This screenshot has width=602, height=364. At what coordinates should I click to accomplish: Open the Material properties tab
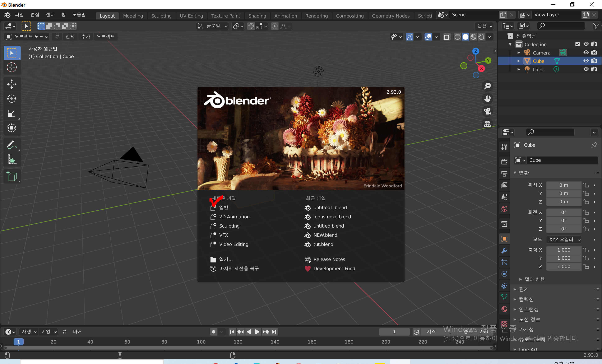pyautogui.click(x=504, y=309)
